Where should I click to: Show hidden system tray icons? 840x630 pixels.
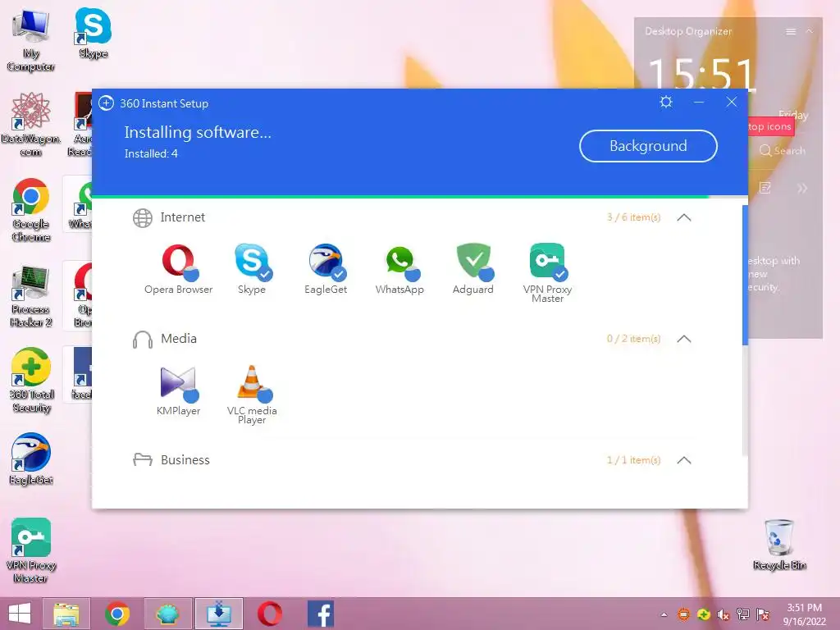click(x=664, y=614)
